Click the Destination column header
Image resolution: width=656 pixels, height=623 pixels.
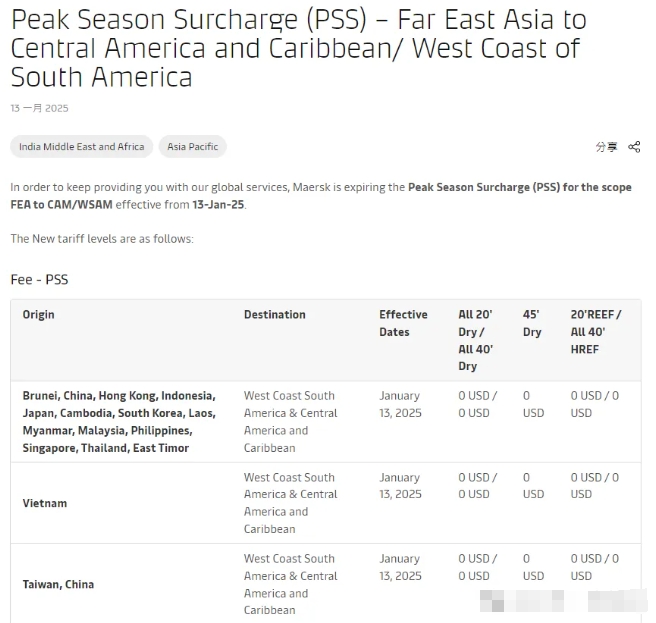click(275, 315)
